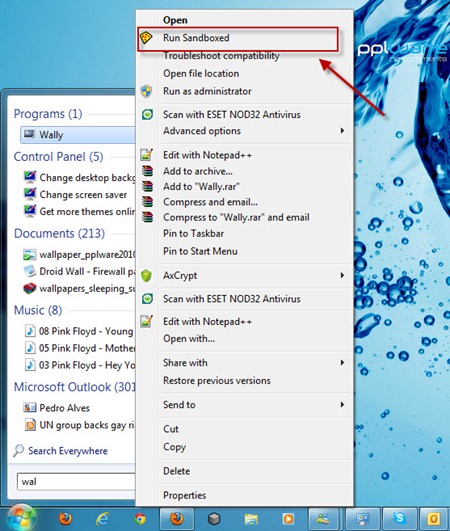
Task: Launch Internet Explorer from the taskbar
Action: 103,518
